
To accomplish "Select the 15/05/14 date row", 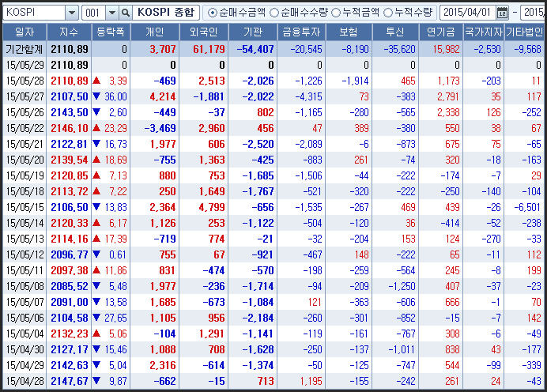I will [x=273, y=223].
